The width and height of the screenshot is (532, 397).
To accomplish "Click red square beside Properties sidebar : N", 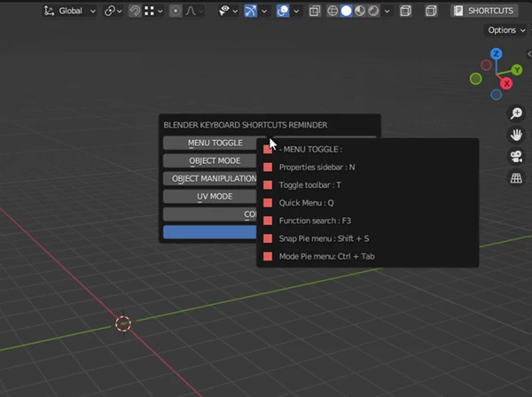I will point(268,167).
